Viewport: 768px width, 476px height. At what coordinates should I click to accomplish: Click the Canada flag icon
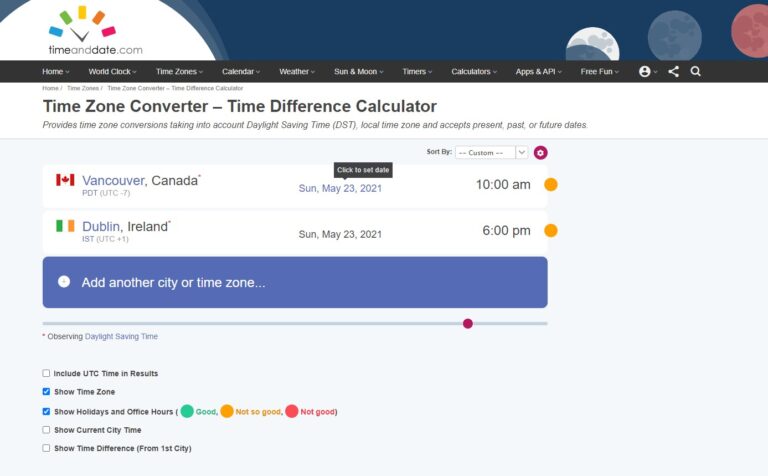click(x=65, y=180)
